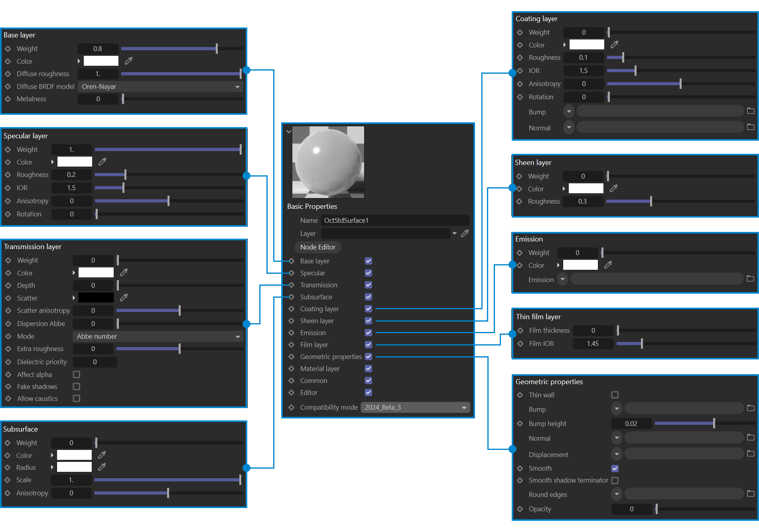Click the eyedropper next to Base layer Color

pyautogui.click(x=128, y=61)
